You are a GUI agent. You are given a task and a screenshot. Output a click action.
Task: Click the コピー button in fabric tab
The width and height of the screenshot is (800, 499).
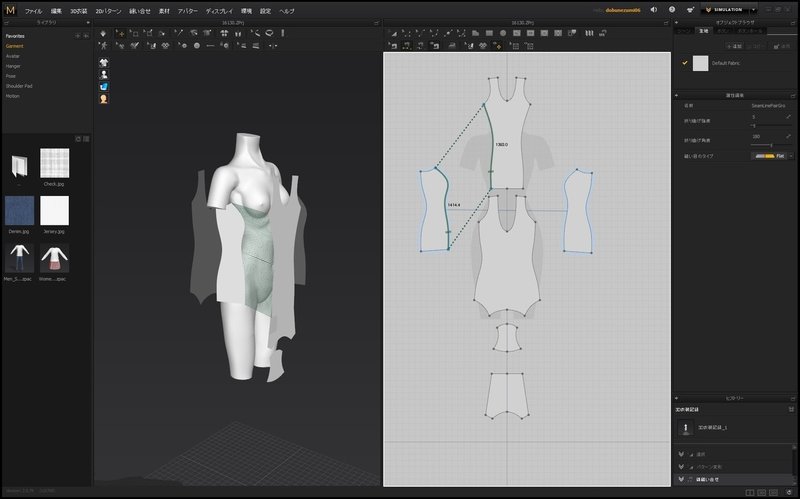point(756,46)
